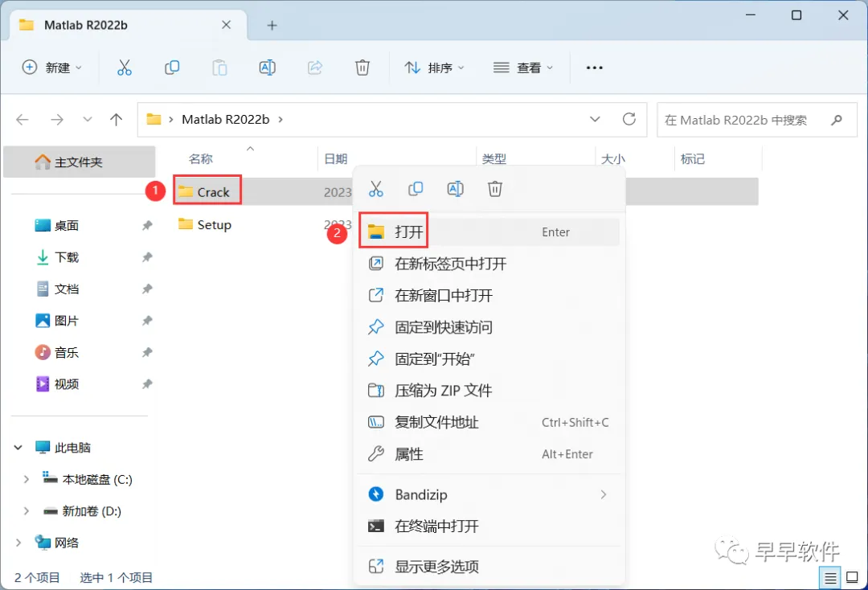Viewport: 868px width, 590px height.
Task: Select 复制文件地址
Action: tap(489, 422)
